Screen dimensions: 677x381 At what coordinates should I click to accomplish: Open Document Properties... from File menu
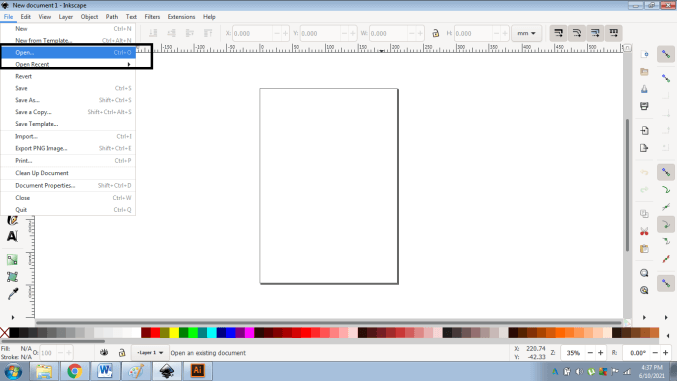click(68, 185)
